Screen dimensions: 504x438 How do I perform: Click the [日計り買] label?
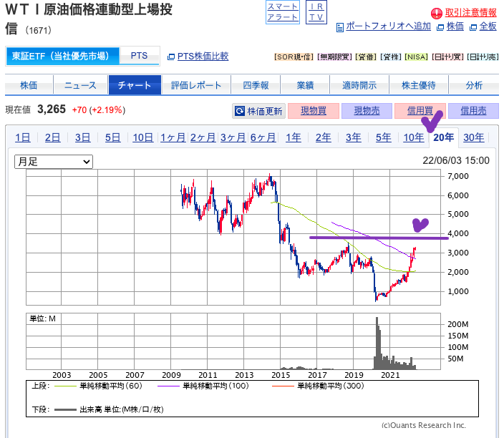(x=447, y=57)
